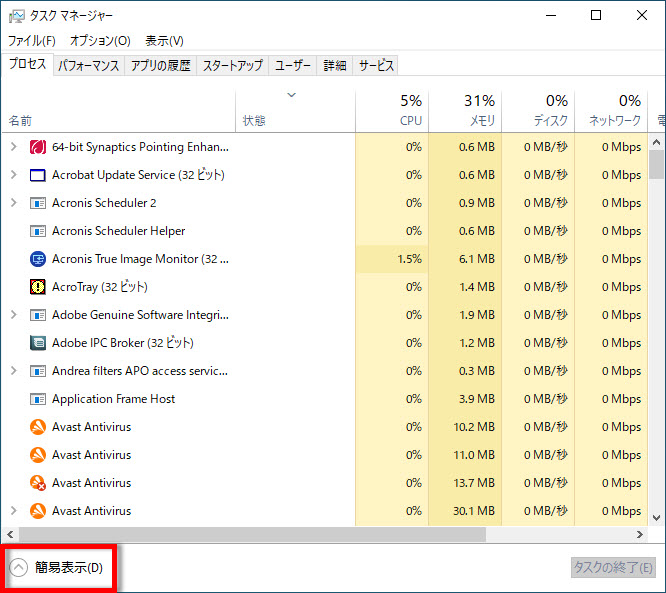Switch to the パフォーマンス tab
The width and height of the screenshot is (666, 593).
coord(88,66)
